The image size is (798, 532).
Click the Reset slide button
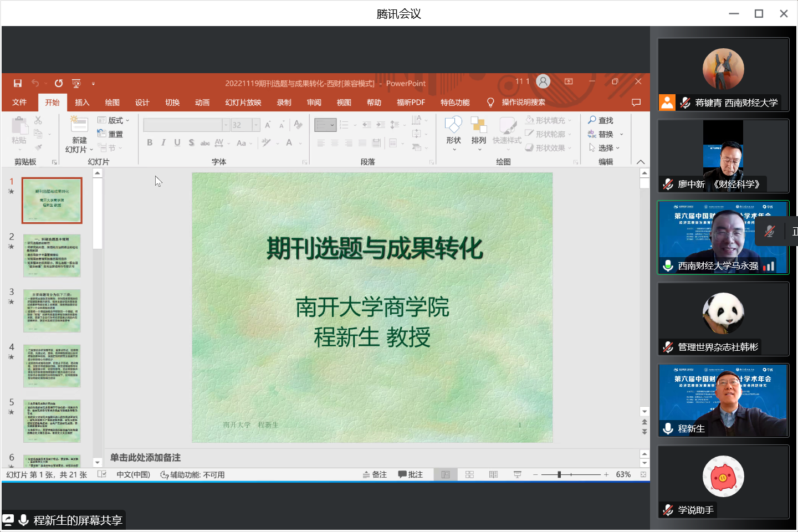(110, 134)
